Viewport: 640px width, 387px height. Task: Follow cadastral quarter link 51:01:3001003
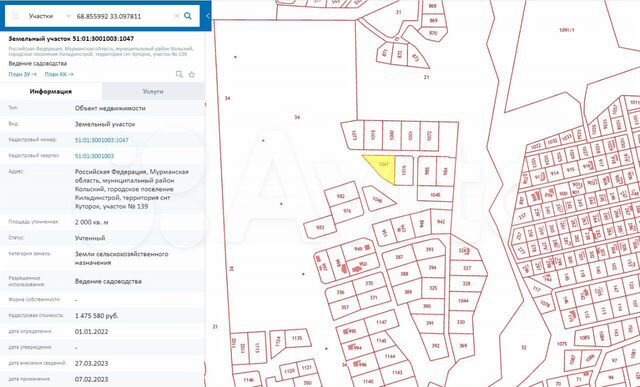(x=94, y=156)
